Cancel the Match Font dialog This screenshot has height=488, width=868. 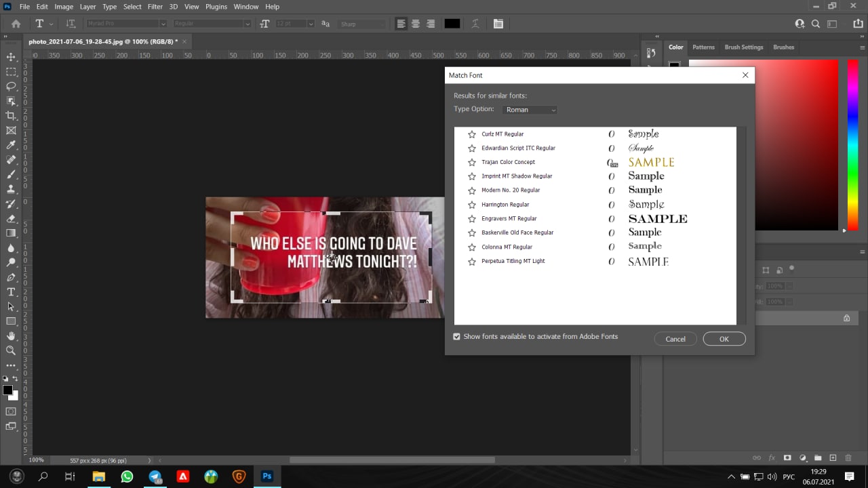pos(675,339)
